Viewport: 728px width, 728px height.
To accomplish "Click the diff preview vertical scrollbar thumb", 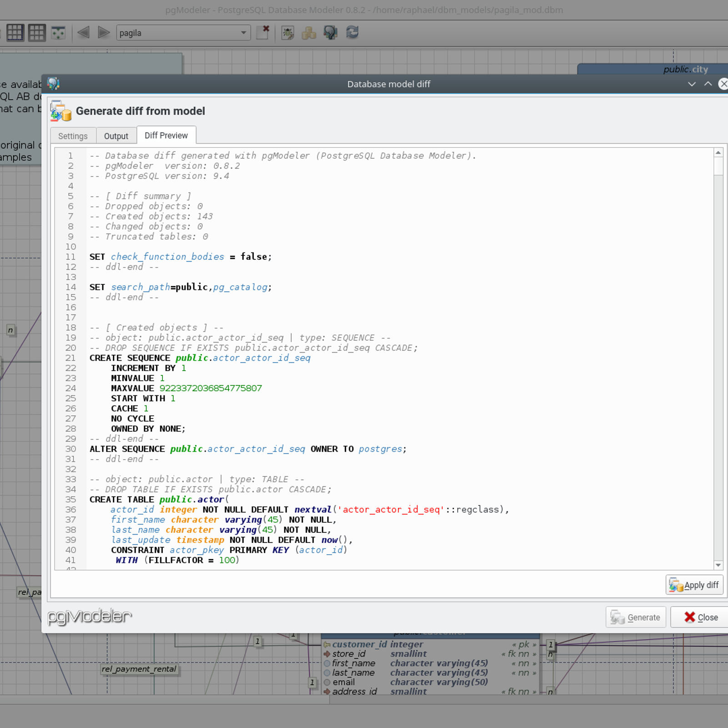I will (718, 167).
